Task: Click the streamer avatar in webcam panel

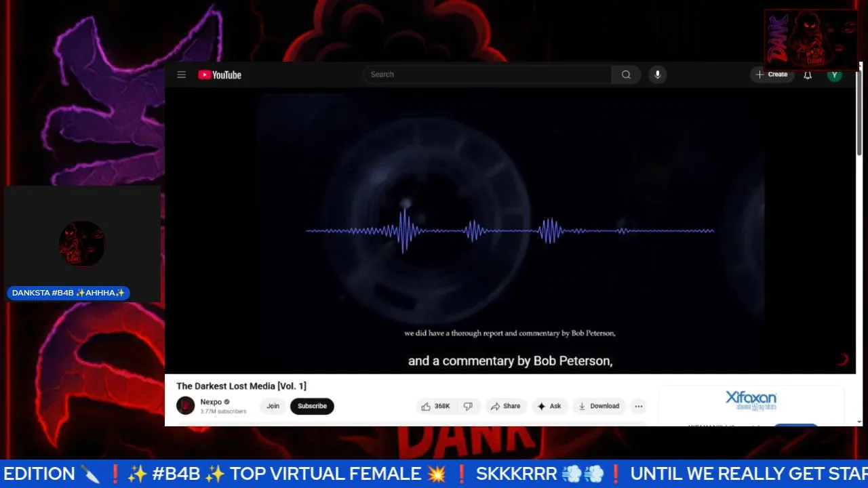Action: pos(82,243)
